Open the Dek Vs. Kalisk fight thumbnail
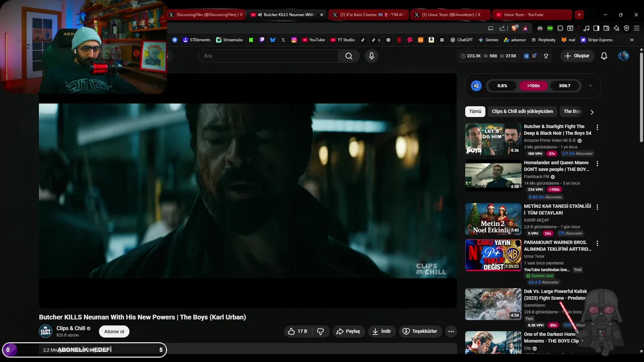This screenshot has height=362, width=644. 493,304
